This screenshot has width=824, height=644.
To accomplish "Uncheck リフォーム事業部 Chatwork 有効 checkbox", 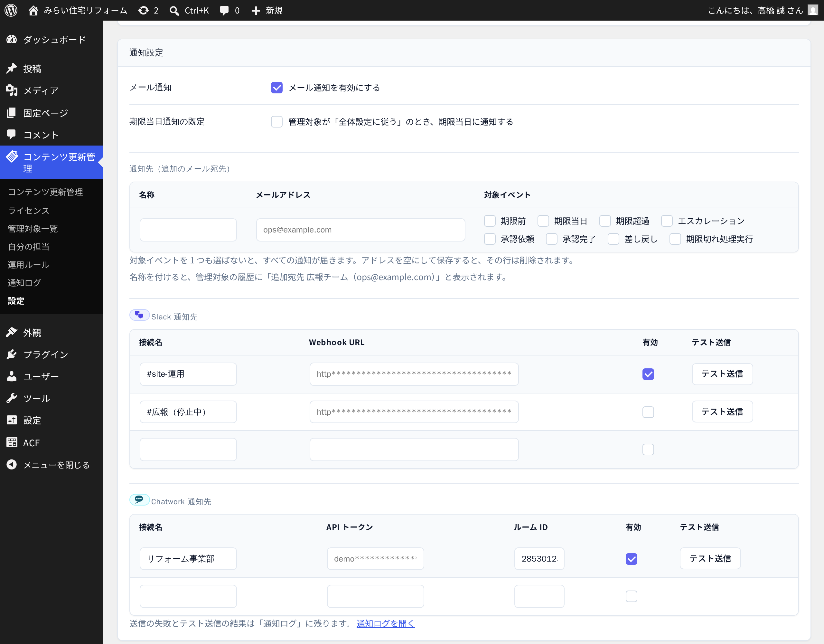I will (632, 559).
